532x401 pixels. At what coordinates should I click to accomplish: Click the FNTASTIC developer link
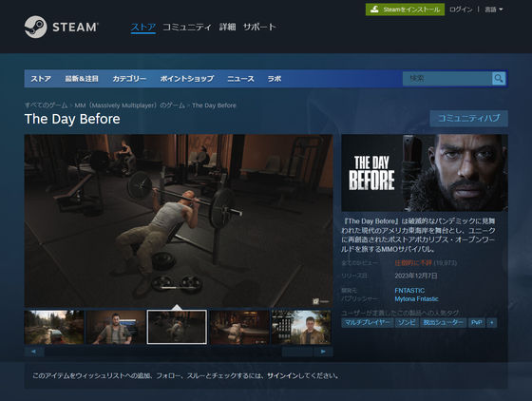409,291
